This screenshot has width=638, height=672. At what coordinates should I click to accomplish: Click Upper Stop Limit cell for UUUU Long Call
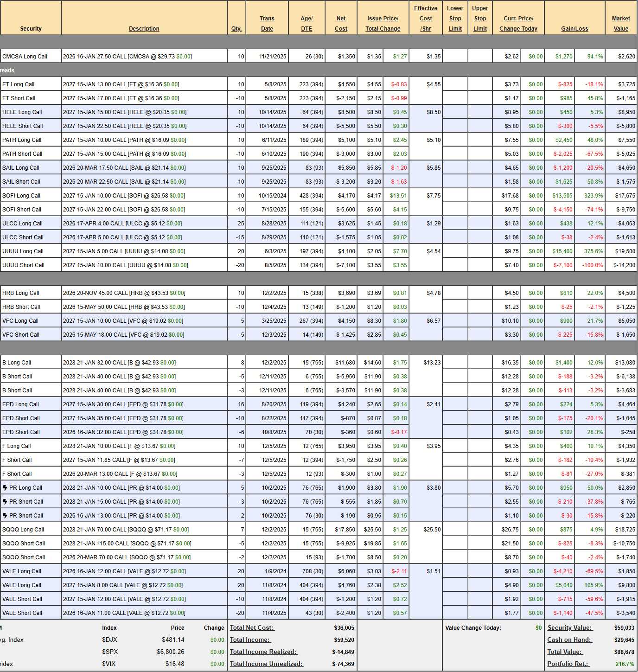[x=480, y=251]
